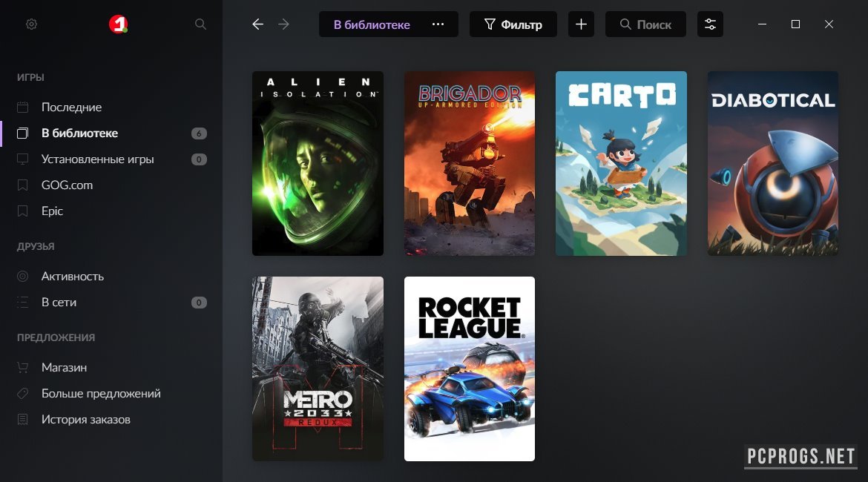Click the user profile avatar icon

pos(118,24)
